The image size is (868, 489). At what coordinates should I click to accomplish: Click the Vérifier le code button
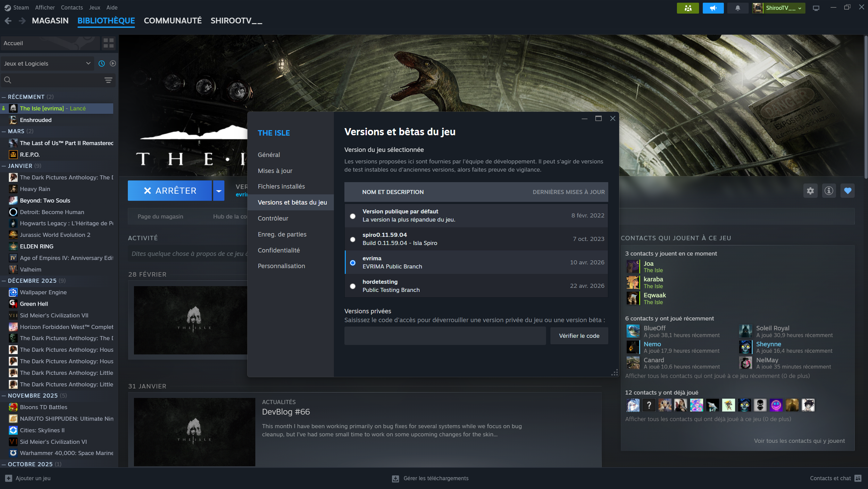coord(579,336)
